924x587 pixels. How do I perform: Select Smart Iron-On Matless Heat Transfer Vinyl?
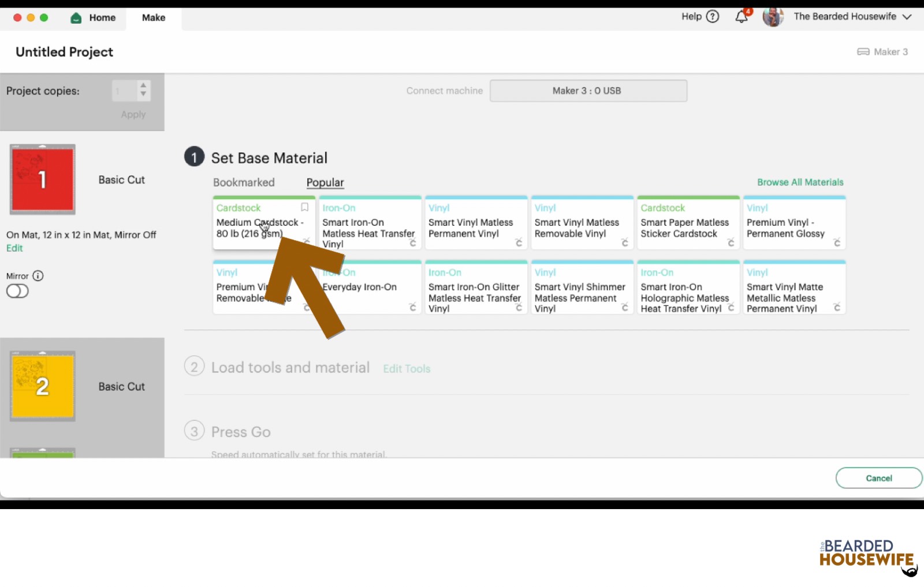click(x=370, y=223)
